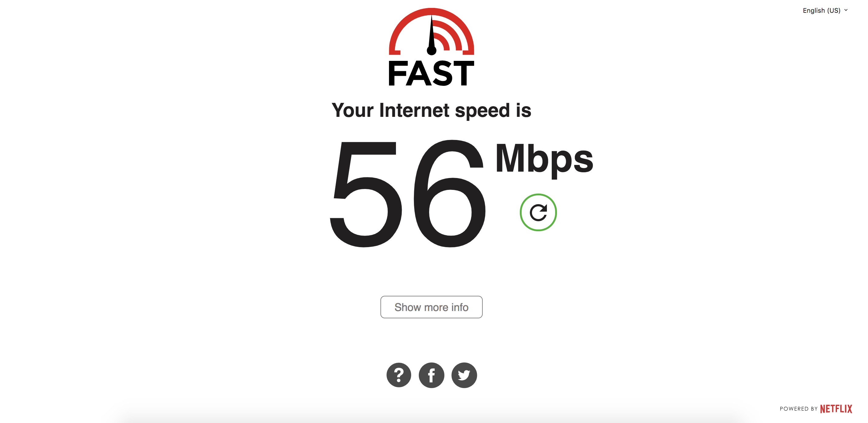Click the POWERED BY label
Image resolution: width=868 pixels, height=423 pixels.
pyautogui.click(x=799, y=408)
